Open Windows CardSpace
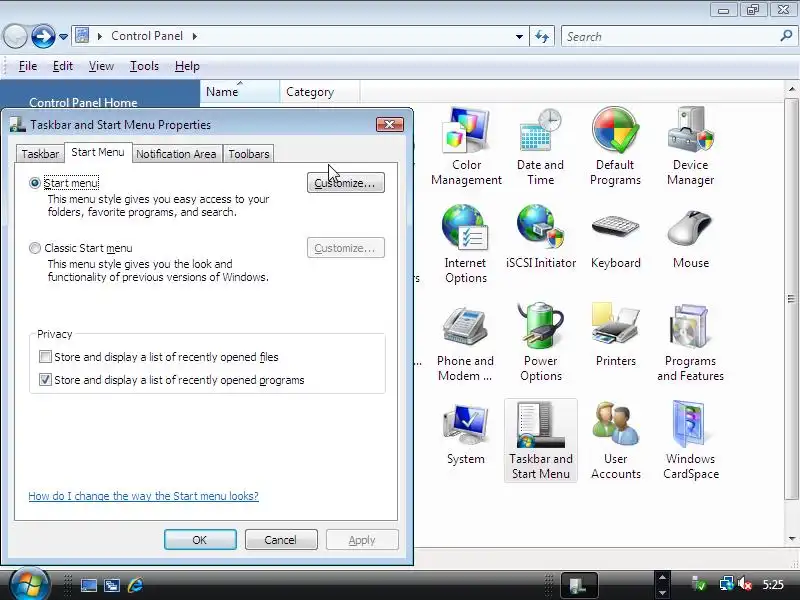This screenshot has height=600, width=800. (x=690, y=440)
